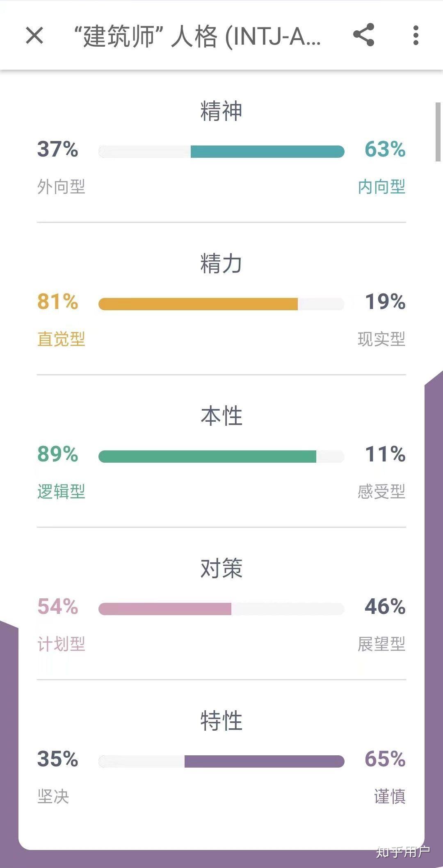Select the 外向型 label
Image resolution: width=443 pixels, height=868 pixels.
pyautogui.click(x=61, y=187)
